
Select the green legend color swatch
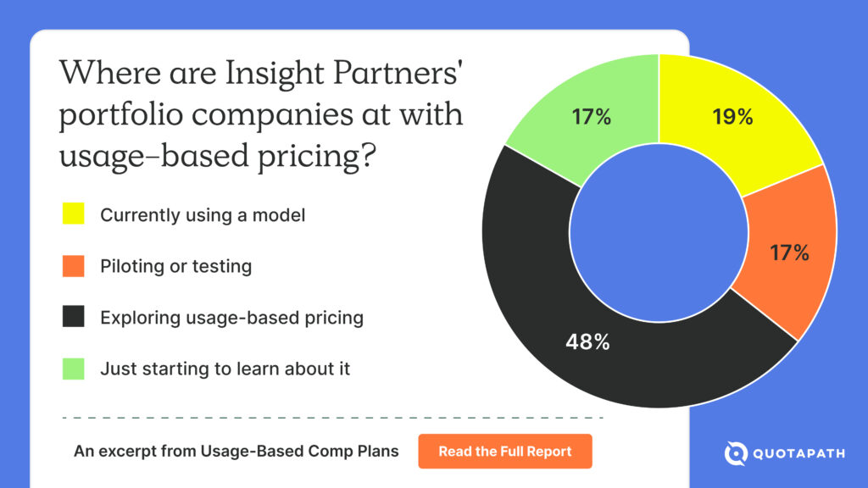coord(73,369)
